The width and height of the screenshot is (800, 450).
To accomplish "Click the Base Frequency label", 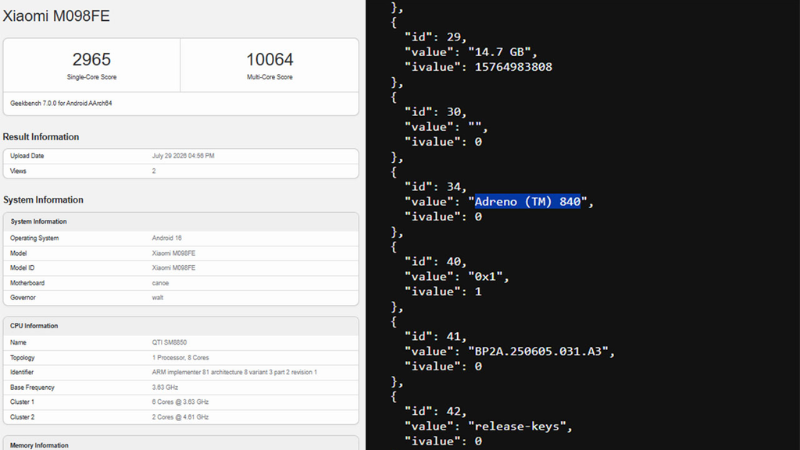I will (x=32, y=387).
